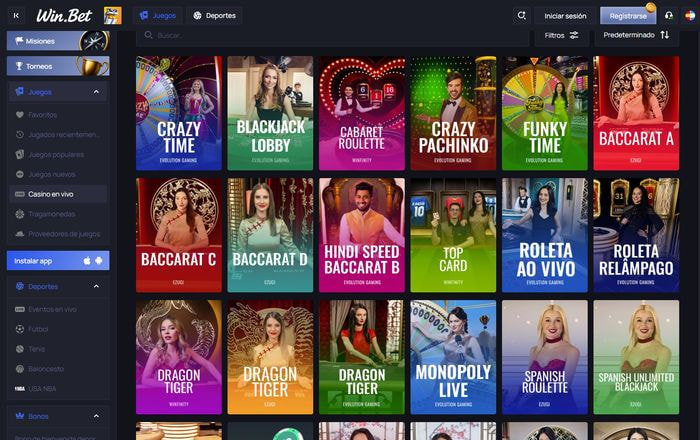Open Baloncesto in the sidebar
The height and width of the screenshot is (440, 700).
(x=58, y=369)
